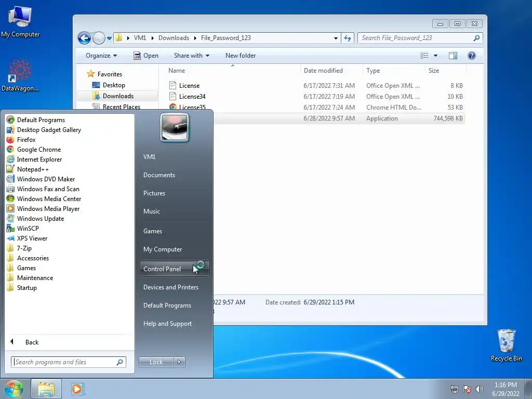The image size is (532, 399).
Task: Open the Organize menu
Action: (101, 56)
